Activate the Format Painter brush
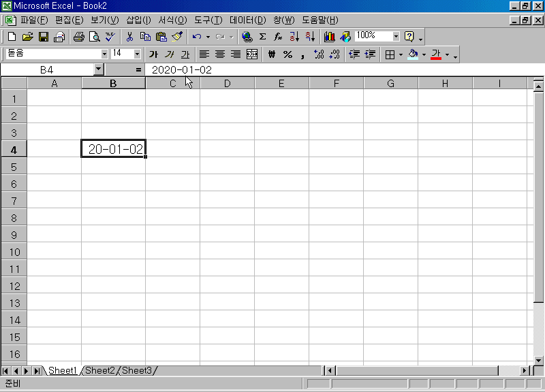 [177, 37]
